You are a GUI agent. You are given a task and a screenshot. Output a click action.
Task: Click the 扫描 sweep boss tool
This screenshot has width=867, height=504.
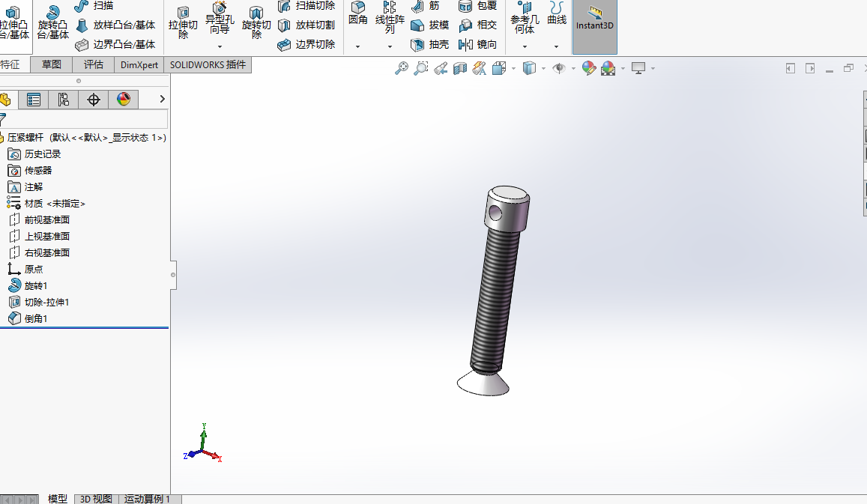[94, 5]
